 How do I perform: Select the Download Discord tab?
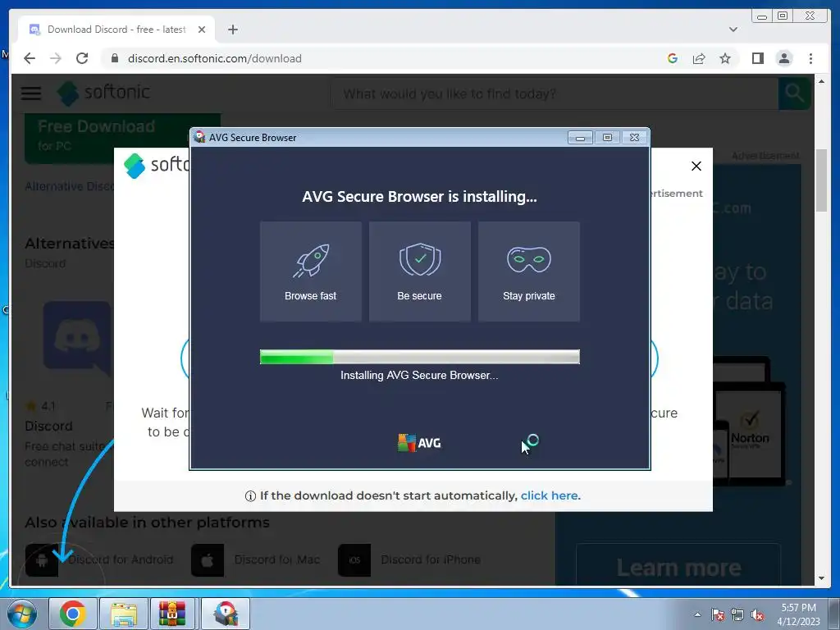pos(116,30)
